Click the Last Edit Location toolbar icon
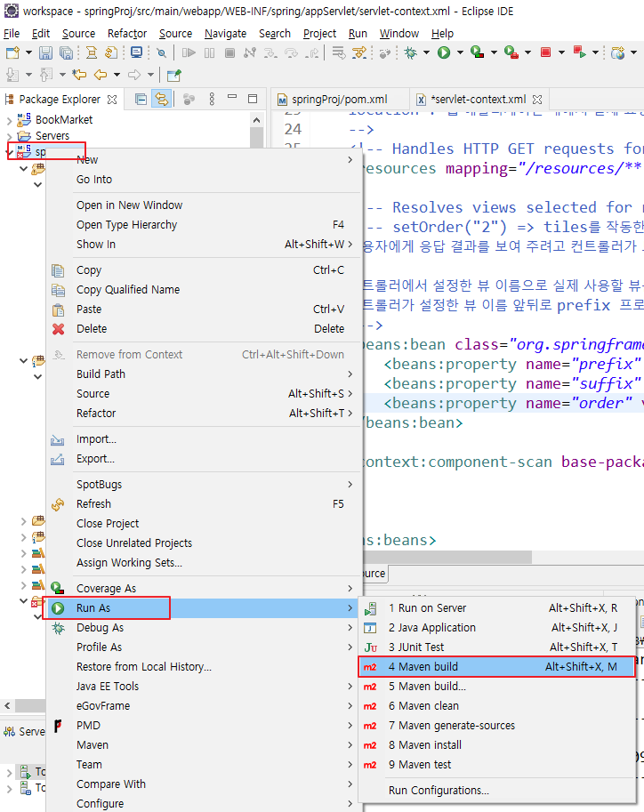This screenshot has width=644, height=812. click(79, 75)
